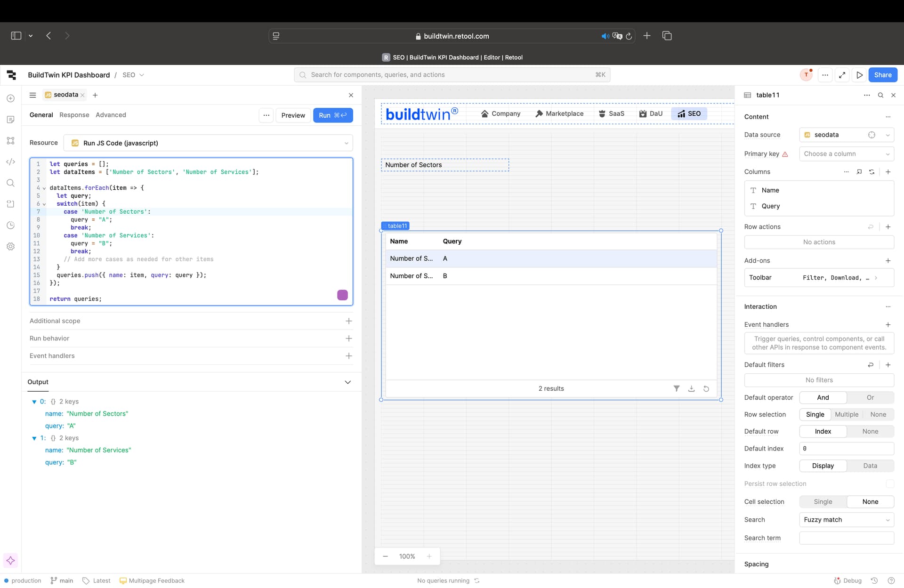Click the preview play icon in header
This screenshot has height=588, width=904.
click(859, 75)
